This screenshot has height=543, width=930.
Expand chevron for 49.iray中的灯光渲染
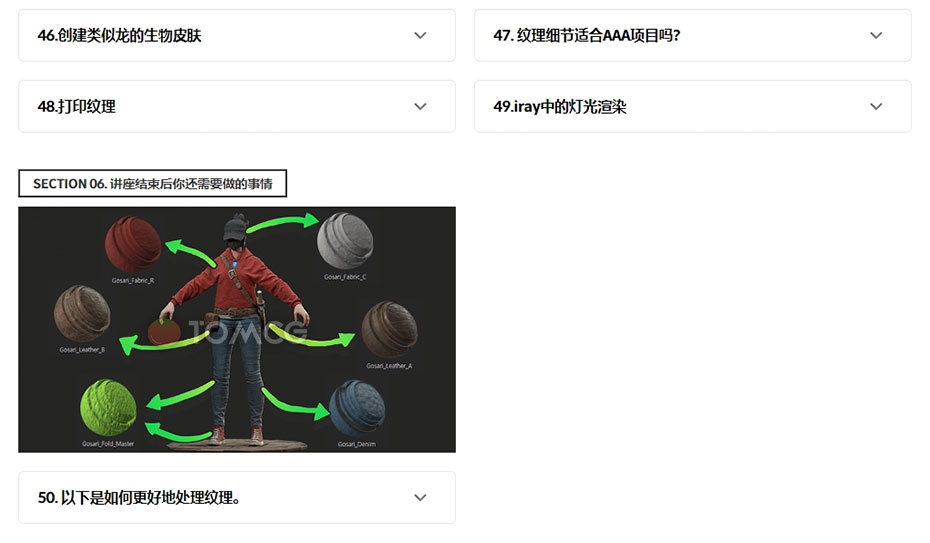tap(875, 107)
